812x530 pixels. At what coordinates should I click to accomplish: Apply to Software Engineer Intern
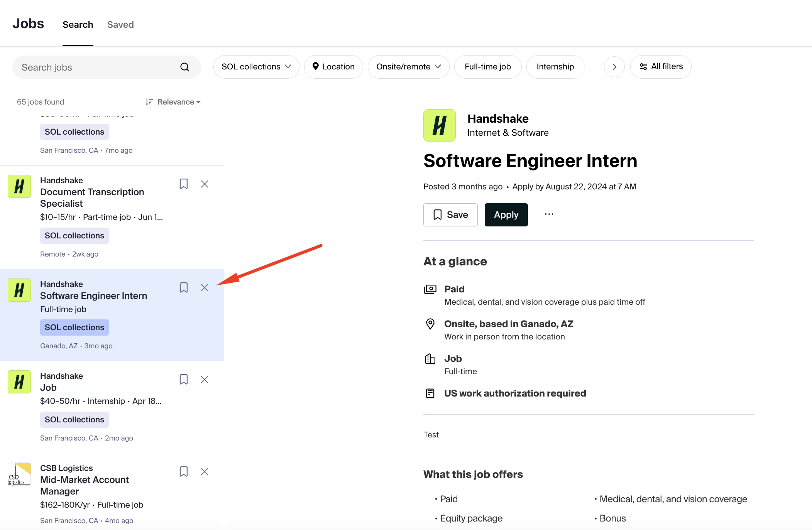coord(506,215)
